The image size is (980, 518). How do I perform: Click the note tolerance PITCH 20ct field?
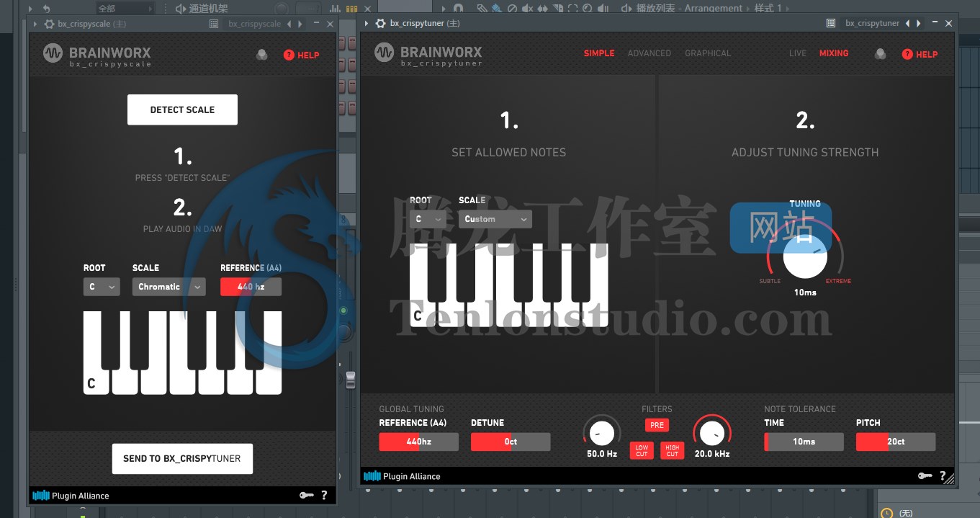[x=896, y=442]
